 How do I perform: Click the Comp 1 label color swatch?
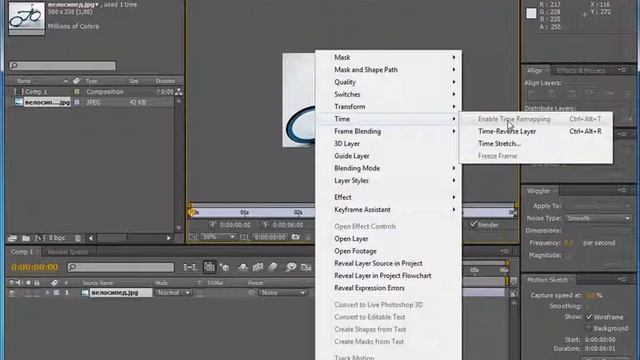(x=76, y=92)
